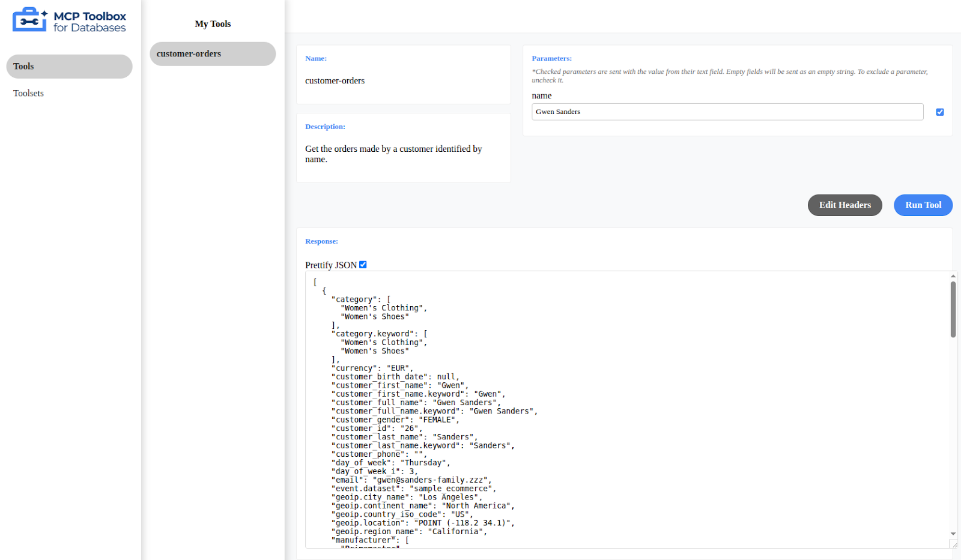Click the "customer_birth_date": null line
The height and width of the screenshot is (560, 961).
coord(395,377)
